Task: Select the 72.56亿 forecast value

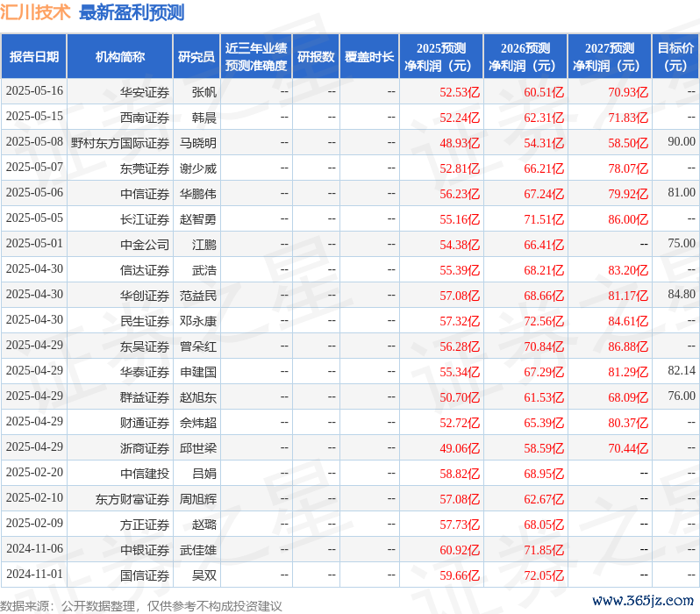Action: [x=544, y=322]
